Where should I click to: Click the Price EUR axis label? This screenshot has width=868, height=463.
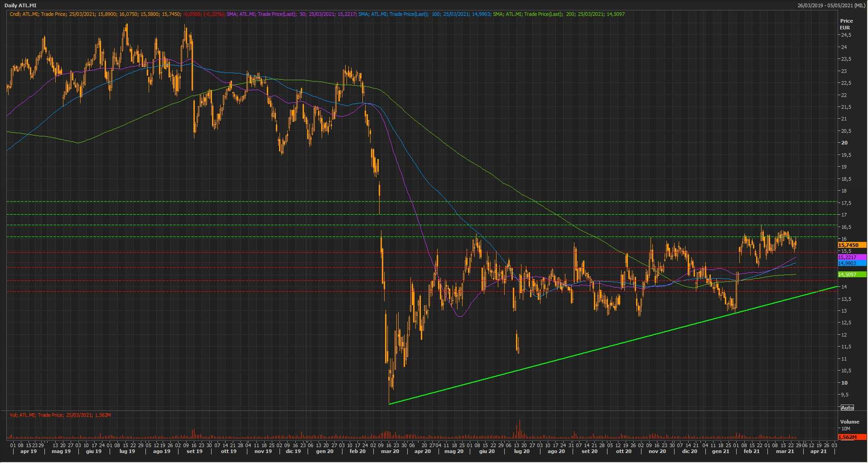(846, 24)
